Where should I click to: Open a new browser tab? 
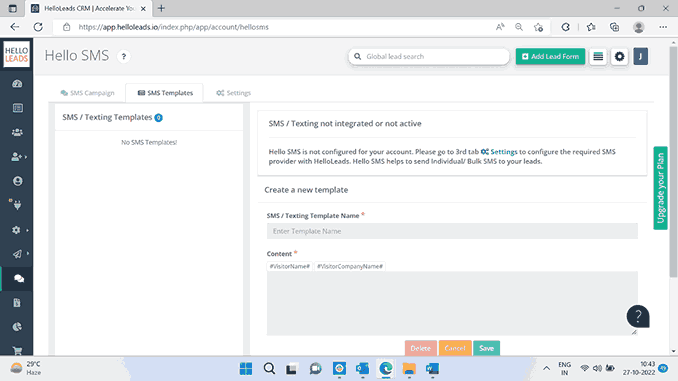[x=161, y=8]
